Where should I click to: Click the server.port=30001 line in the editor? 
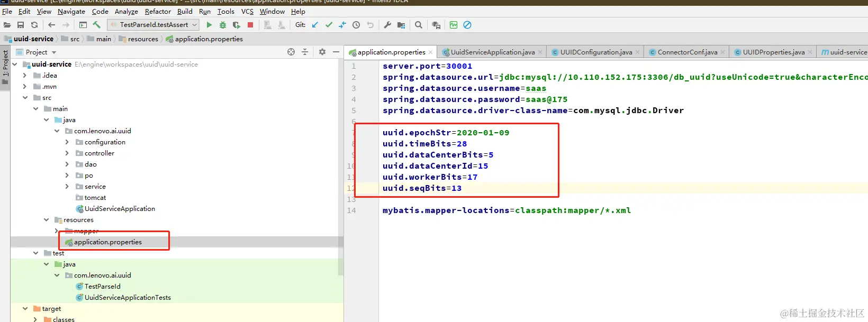point(427,66)
